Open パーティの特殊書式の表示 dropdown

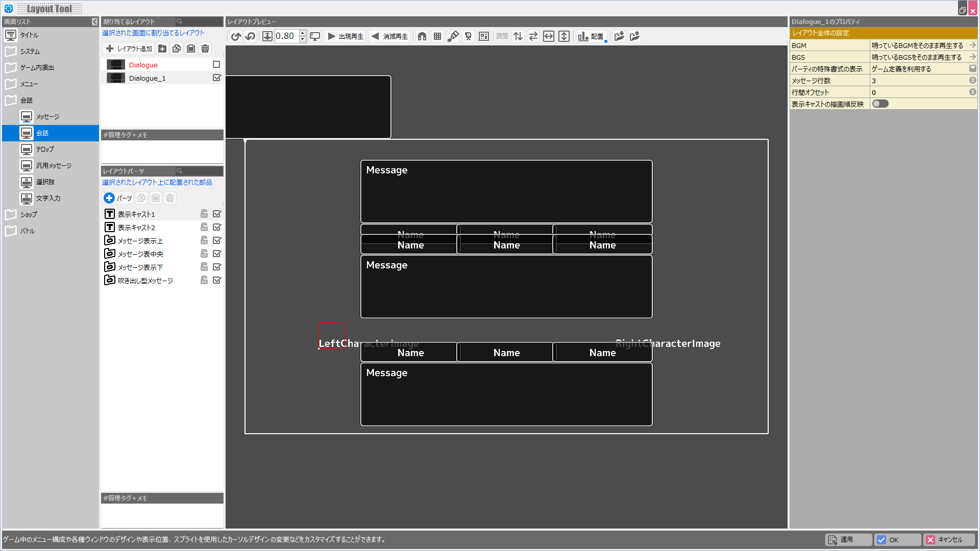point(972,69)
